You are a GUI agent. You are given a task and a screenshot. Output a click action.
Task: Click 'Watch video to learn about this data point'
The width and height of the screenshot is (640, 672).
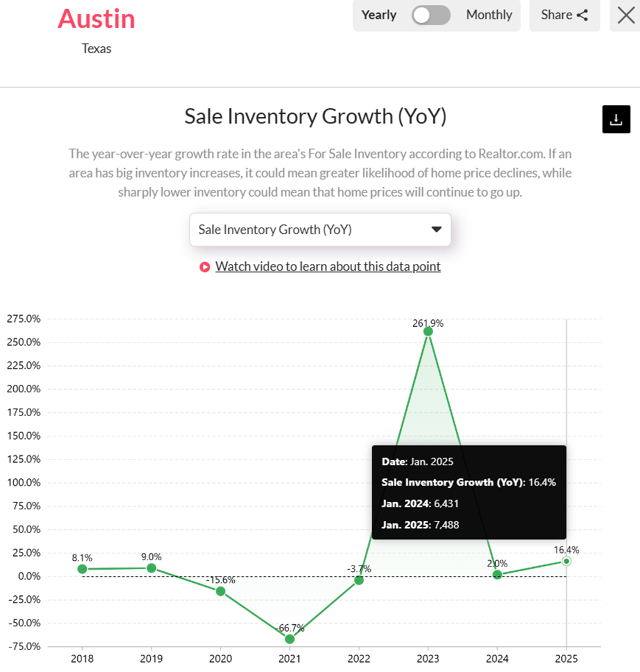coord(328,266)
